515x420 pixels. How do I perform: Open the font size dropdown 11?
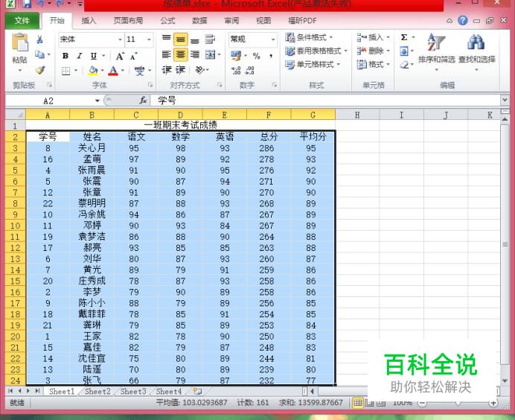pos(149,39)
